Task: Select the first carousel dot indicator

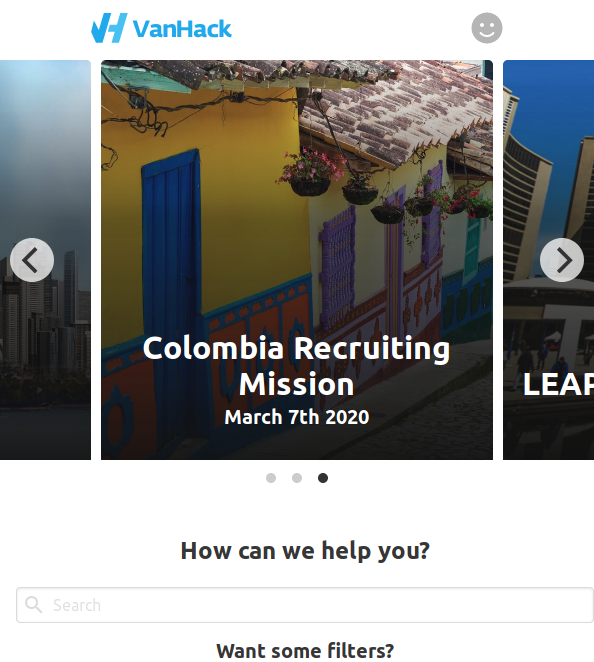Action: tap(271, 478)
